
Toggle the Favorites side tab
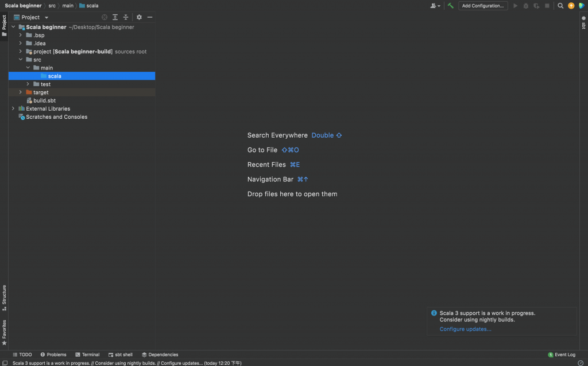coord(4,332)
